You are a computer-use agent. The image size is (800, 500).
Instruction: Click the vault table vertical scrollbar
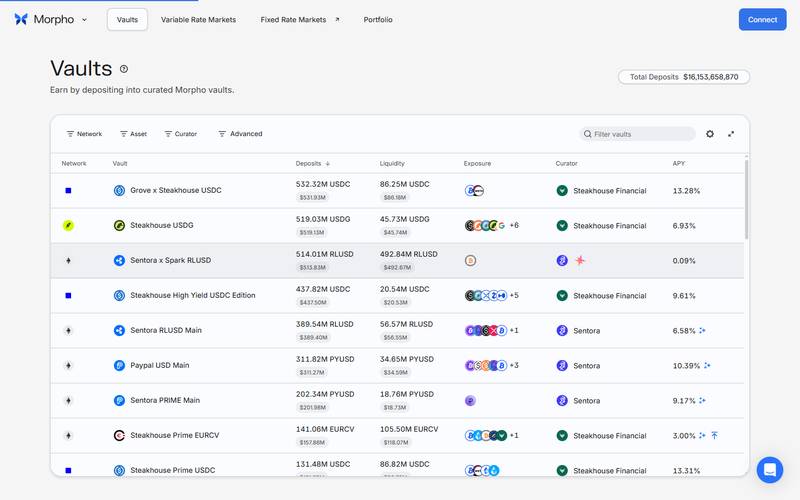[746, 199]
